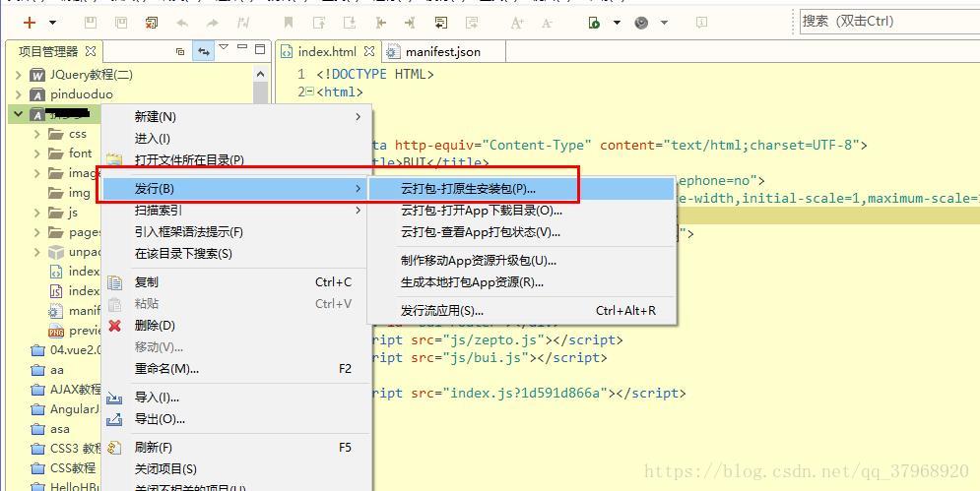Choose 重命名(M)... menu entry
Screen dimensions: 980x491
(237, 369)
